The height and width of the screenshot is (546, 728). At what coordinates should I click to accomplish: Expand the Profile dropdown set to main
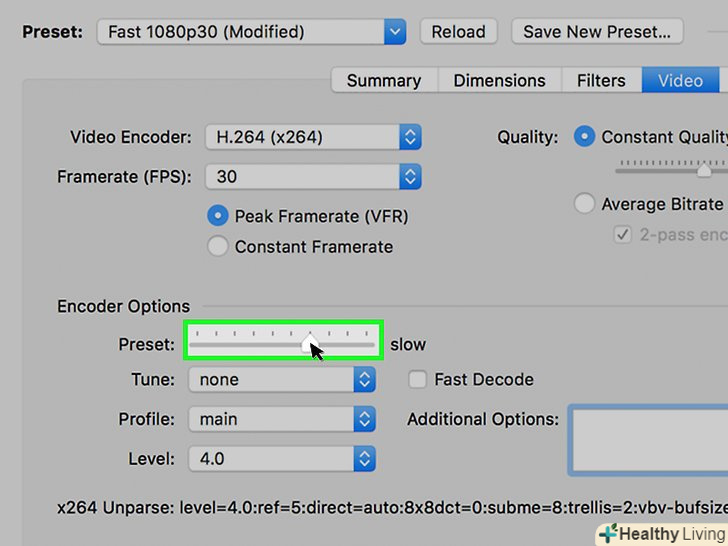click(281, 419)
